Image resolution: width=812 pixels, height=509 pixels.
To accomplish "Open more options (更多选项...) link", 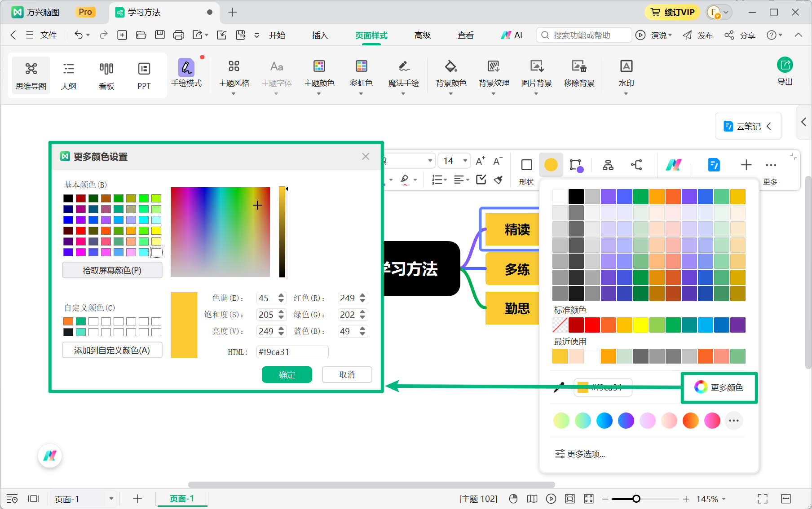I will (x=580, y=454).
